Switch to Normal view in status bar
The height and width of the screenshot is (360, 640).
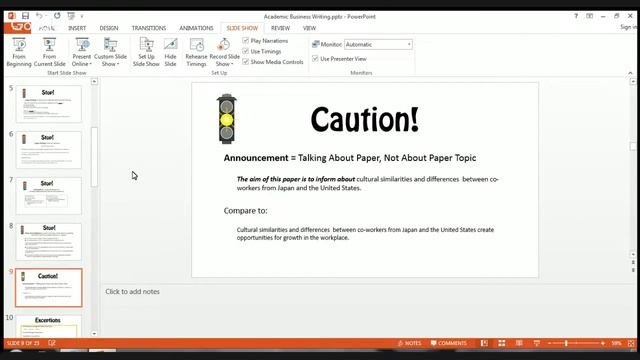click(x=484, y=343)
